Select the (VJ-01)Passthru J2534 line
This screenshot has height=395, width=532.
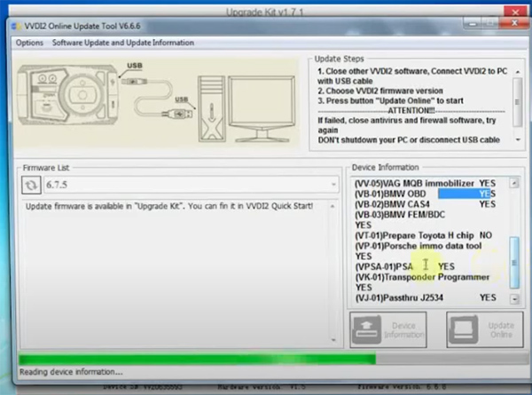[x=426, y=298]
